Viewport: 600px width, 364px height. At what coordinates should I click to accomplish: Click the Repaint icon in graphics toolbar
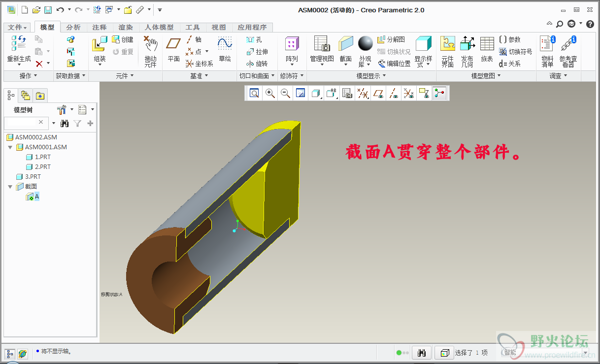300,93
